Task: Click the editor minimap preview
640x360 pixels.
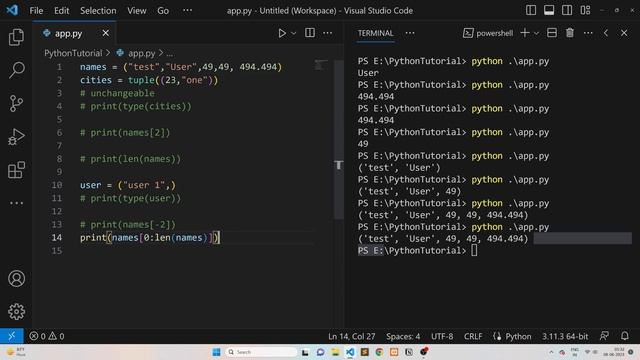Action: (x=321, y=64)
